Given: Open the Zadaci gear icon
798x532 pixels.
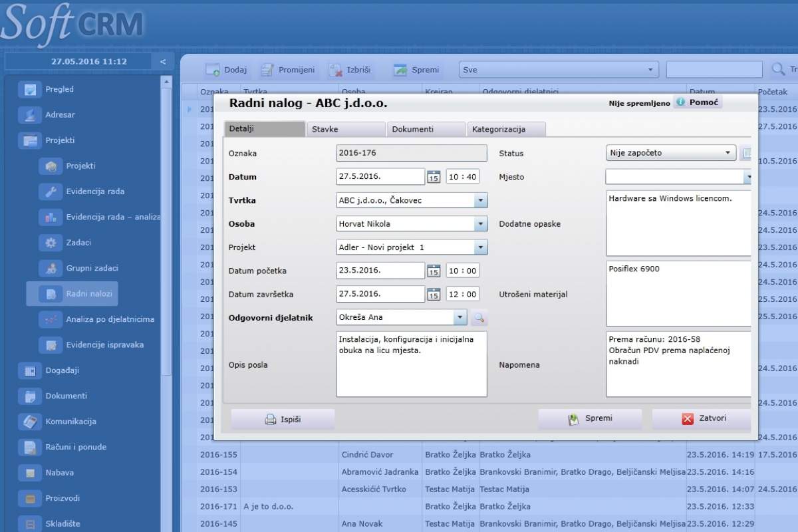Looking at the screenshot, I should coord(51,243).
